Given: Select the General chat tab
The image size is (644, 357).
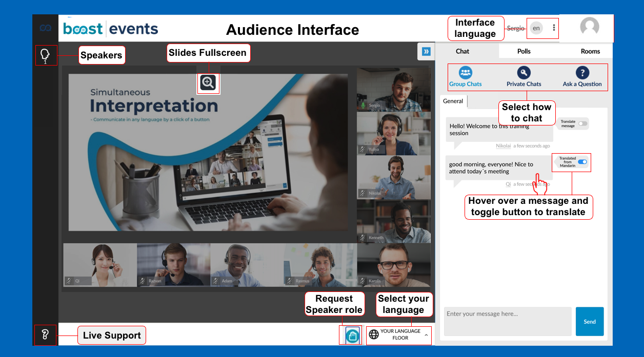Looking at the screenshot, I should pos(453,101).
